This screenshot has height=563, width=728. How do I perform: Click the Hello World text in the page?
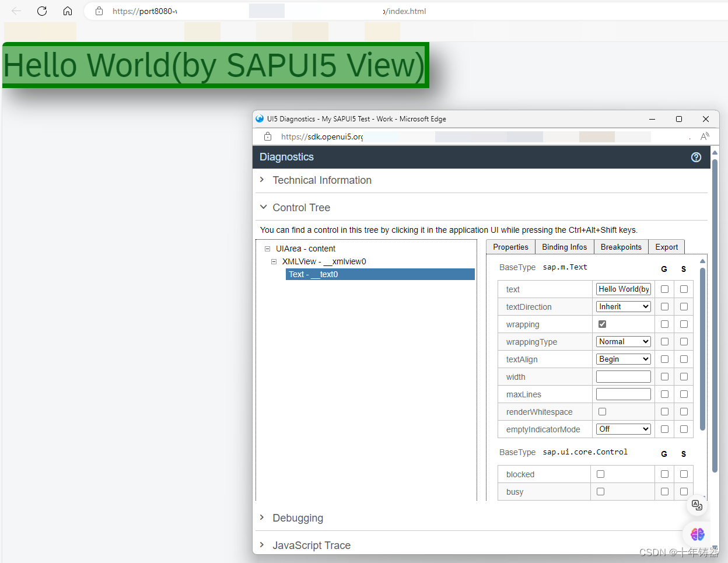tap(215, 65)
